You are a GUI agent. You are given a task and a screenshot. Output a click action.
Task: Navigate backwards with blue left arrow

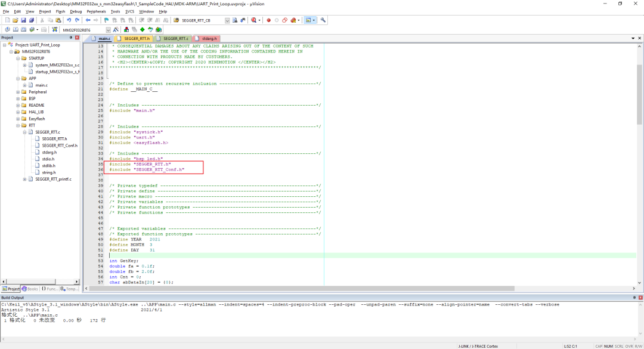point(88,20)
